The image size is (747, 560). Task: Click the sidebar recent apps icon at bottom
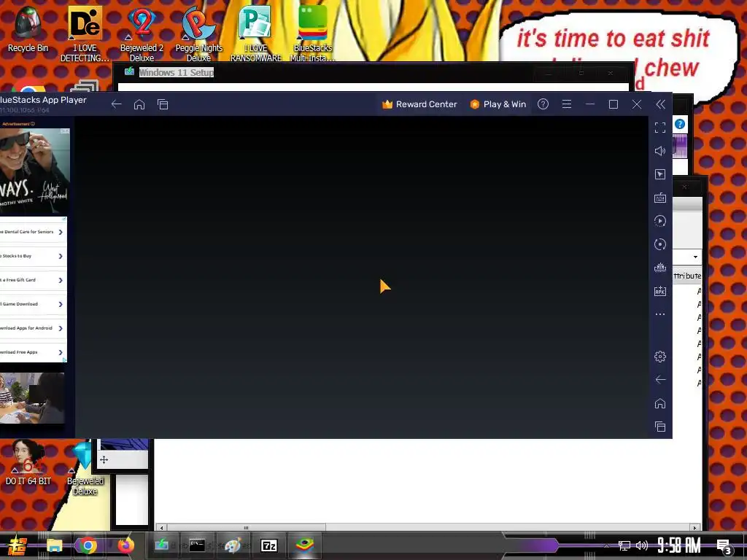(660, 427)
